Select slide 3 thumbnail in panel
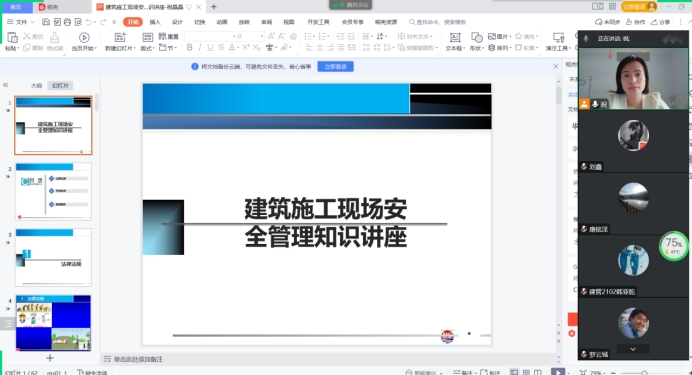This screenshot has height=375, width=692. [x=53, y=257]
